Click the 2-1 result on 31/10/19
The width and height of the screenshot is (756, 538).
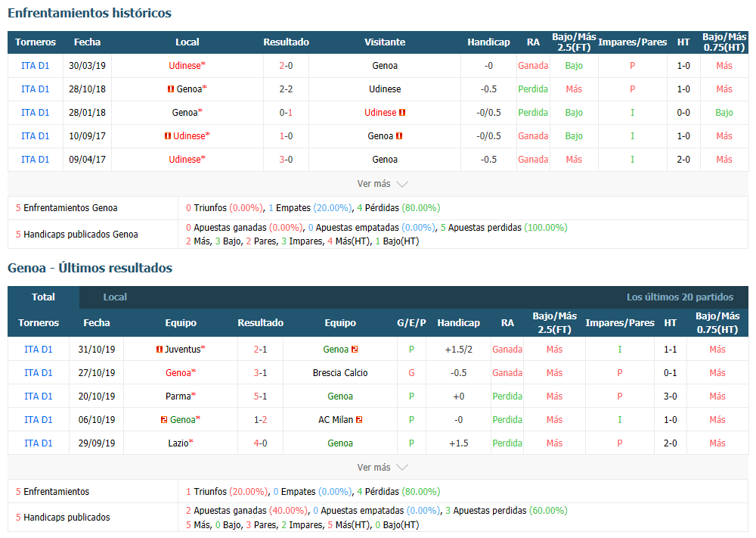tap(260, 350)
